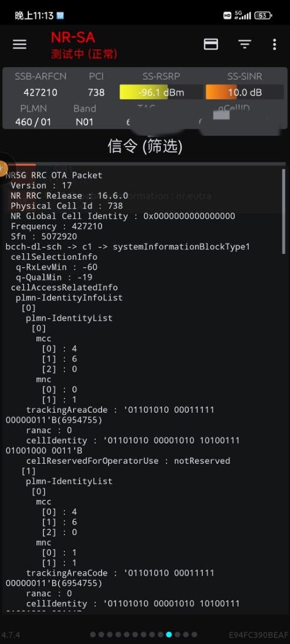Click the NR-SA network mode title
The image size is (290, 644).
[72, 38]
